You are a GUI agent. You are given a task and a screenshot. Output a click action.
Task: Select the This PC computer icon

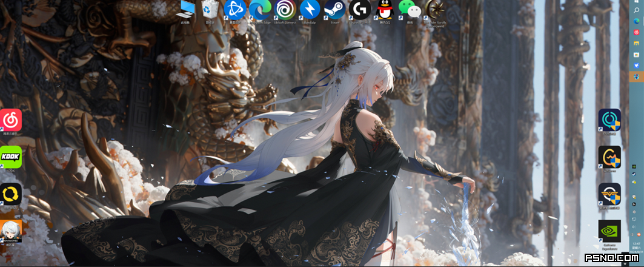click(185, 11)
